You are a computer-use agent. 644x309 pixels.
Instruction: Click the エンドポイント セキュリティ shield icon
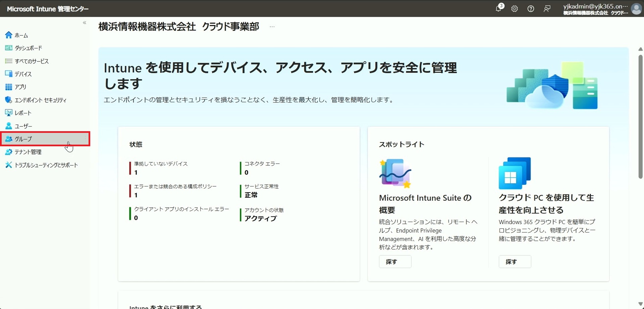tap(9, 100)
